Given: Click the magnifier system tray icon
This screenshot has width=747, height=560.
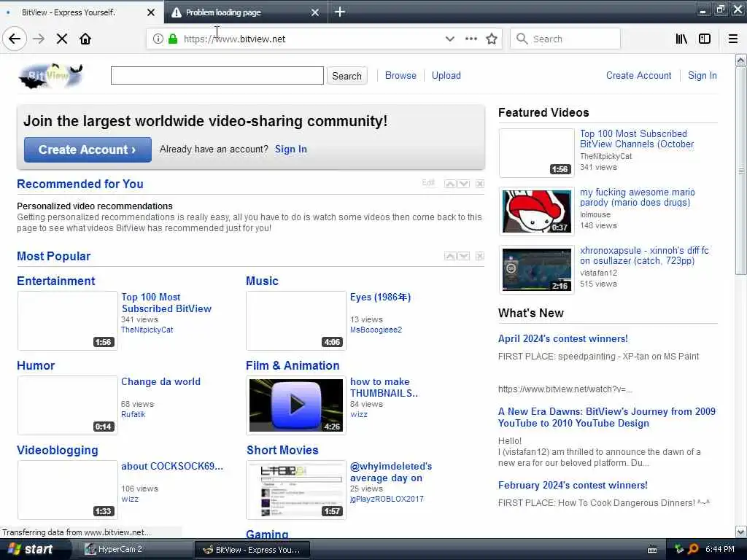Looking at the screenshot, I should [x=693, y=549].
